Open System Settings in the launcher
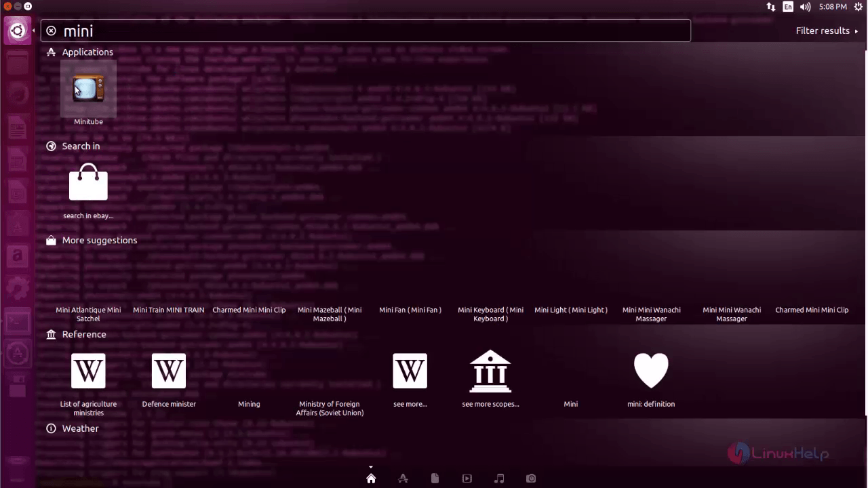 (x=18, y=288)
